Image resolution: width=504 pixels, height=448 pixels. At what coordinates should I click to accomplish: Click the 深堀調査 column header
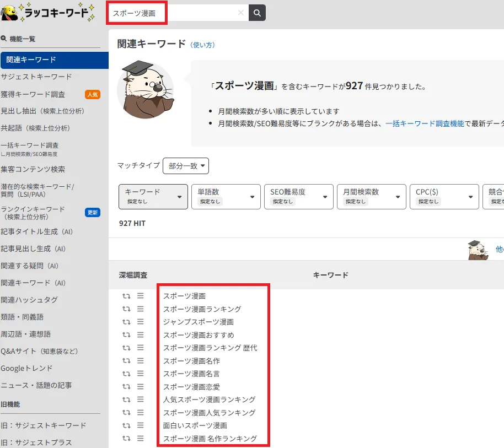pyautogui.click(x=133, y=275)
